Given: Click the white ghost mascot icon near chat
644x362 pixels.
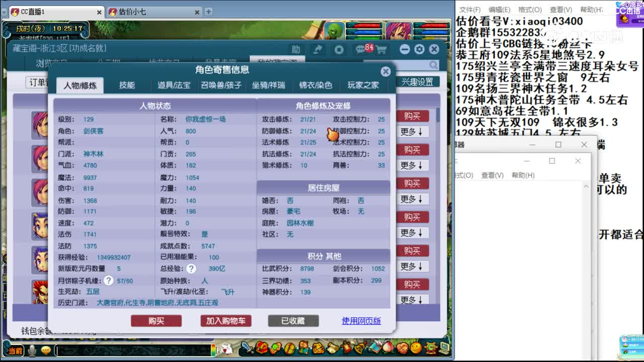Looking at the screenshot, I should [x=227, y=348].
